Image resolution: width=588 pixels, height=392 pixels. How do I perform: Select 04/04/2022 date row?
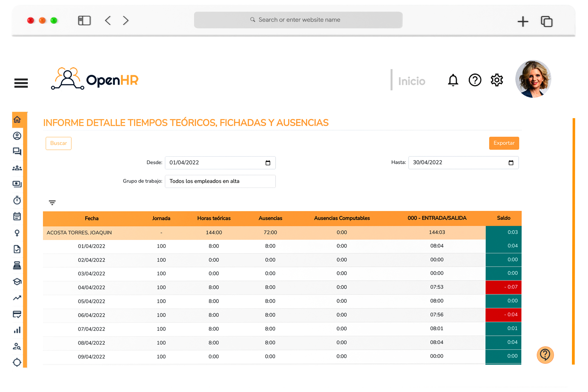[282, 287]
